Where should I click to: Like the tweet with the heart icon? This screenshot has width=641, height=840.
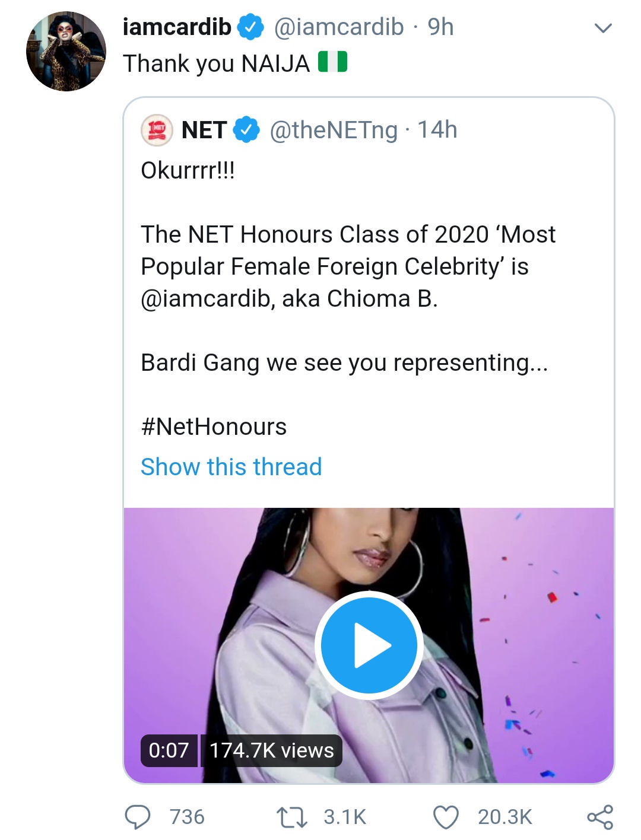446,817
